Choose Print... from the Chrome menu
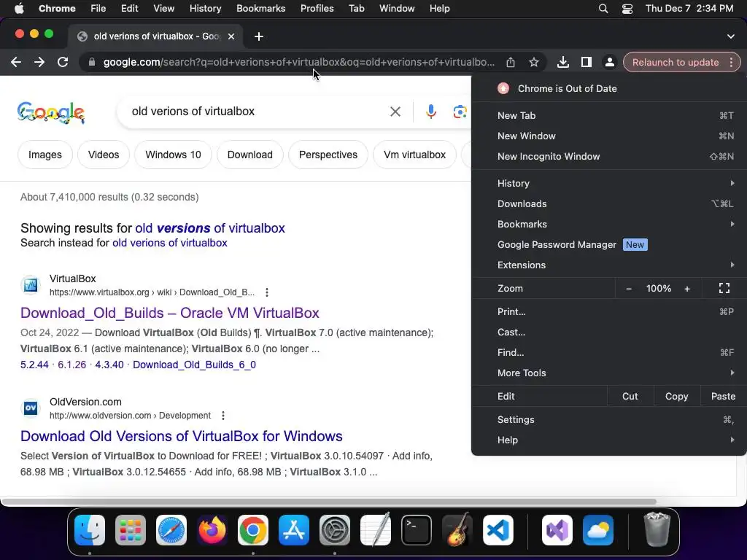747x560 pixels. pos(609,312)
